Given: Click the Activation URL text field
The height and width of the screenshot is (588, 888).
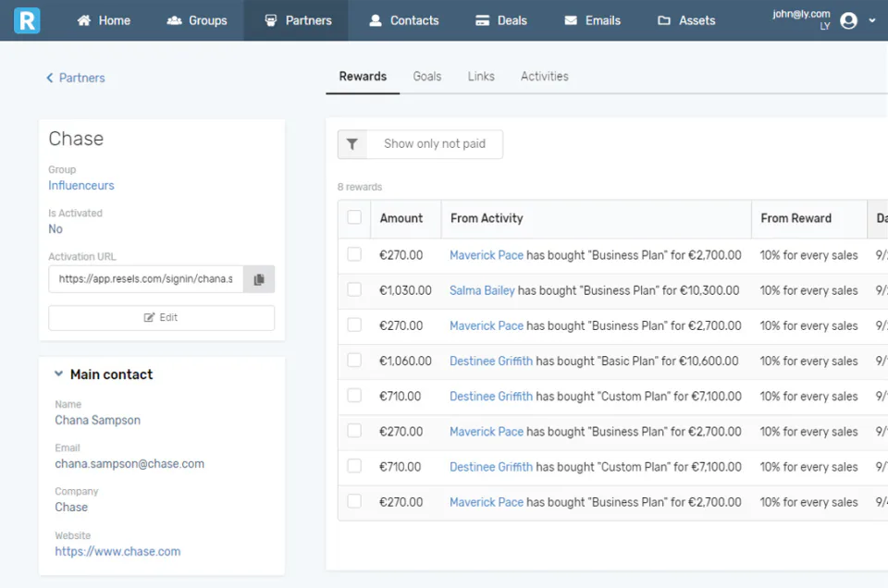Looking at the screenshot, I should click(x=146, y=279).
